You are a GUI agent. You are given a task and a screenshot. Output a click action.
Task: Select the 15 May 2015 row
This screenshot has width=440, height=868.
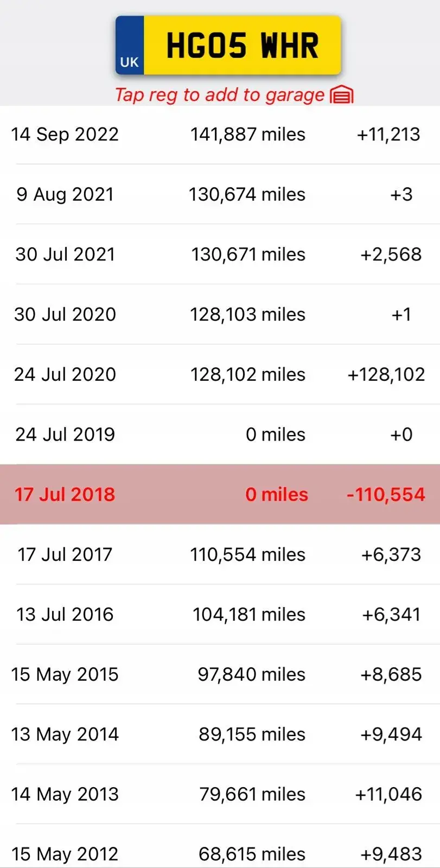[x=220, y=674]
